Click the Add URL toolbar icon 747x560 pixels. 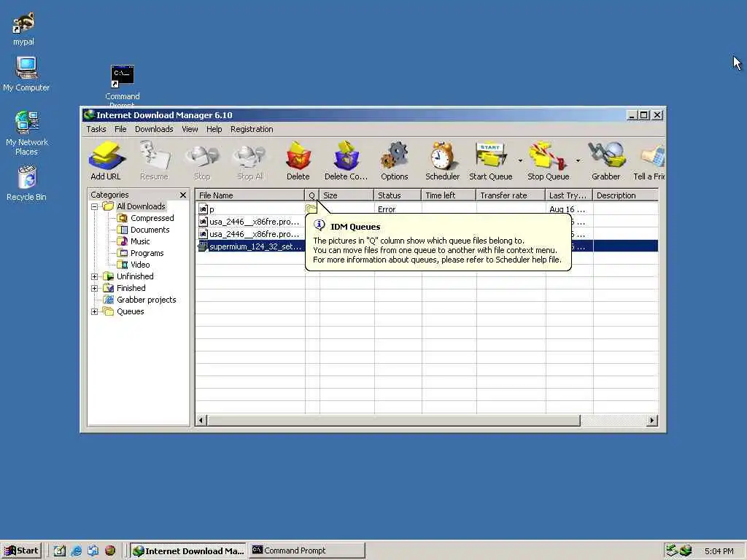[x=106, y=161]
